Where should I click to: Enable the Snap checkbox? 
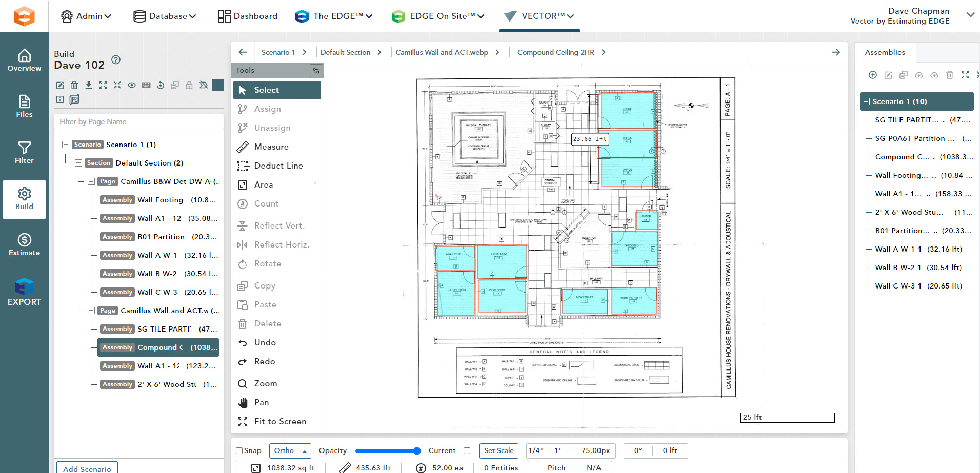click(x=239, y=451)
